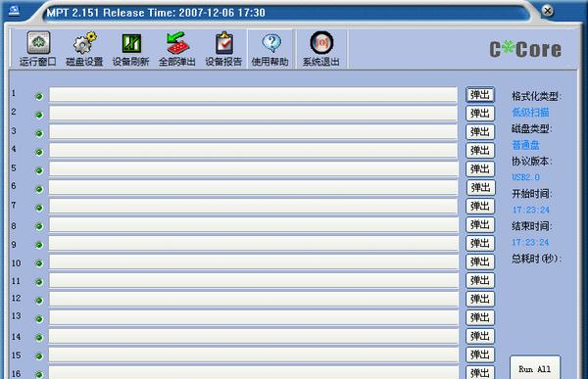Click the application icon in the title bar
This screenshot has width=588, height=379.
click(14, 11)
